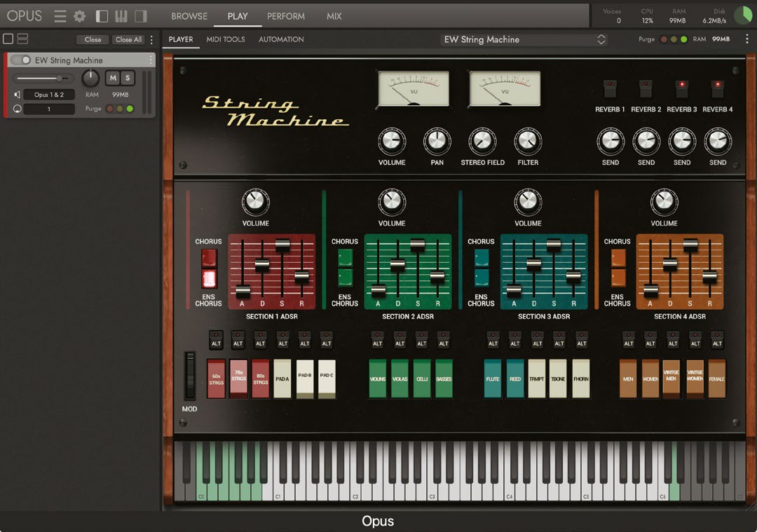Click the Section 4 VOLUME knob
This screenshot has height=532, width=757.
664,202
